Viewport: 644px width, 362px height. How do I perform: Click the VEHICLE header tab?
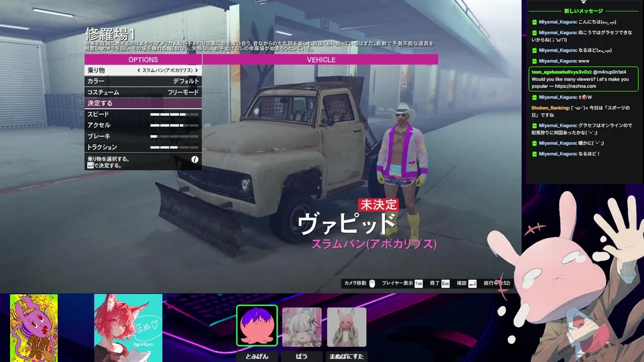[x=320, y=59]
